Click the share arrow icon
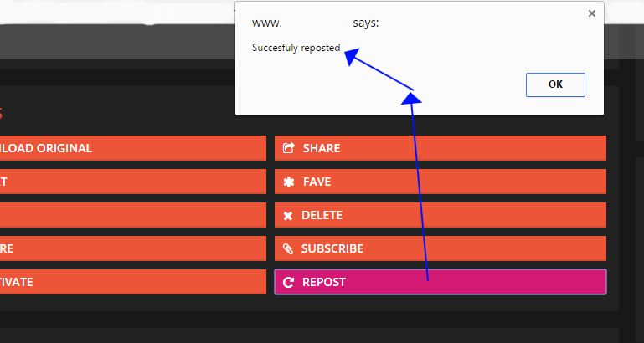Viewport: 644px width, 343px height. [x=289, y=148]
